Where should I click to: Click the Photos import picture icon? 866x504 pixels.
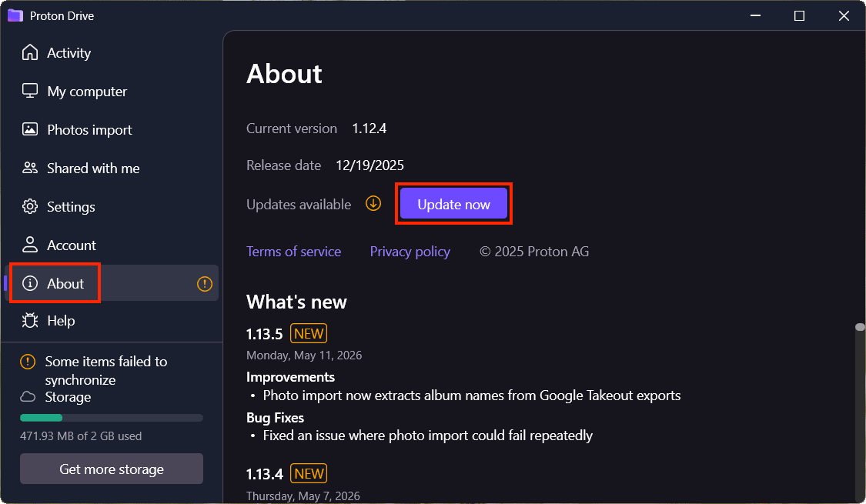tap(30, 129)
